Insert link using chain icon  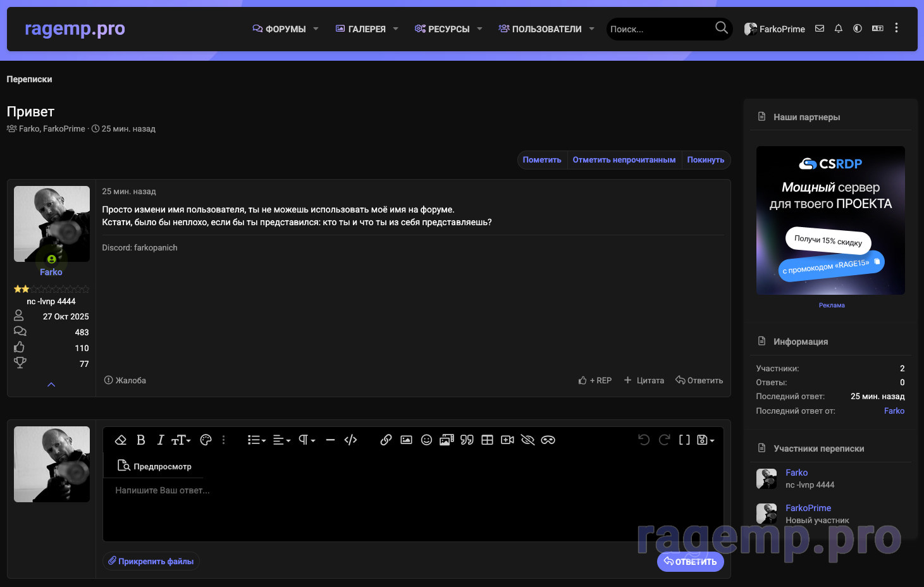click(386, 440)
